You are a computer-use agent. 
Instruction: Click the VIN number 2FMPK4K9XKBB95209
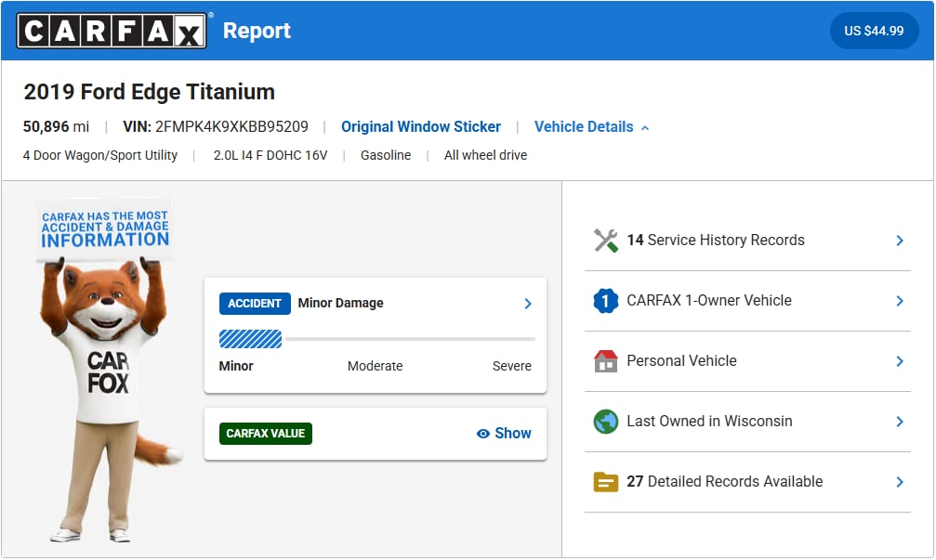coord(231,126)
